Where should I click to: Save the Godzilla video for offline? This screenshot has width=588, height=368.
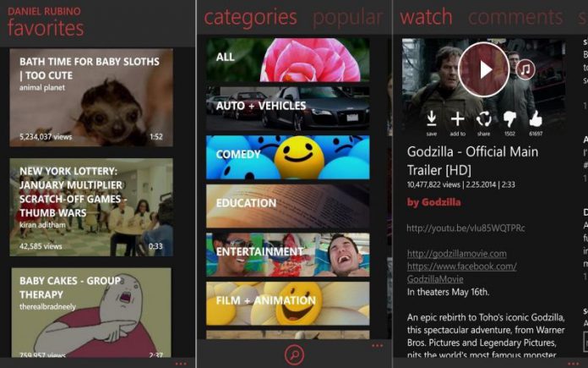point(432,124)
